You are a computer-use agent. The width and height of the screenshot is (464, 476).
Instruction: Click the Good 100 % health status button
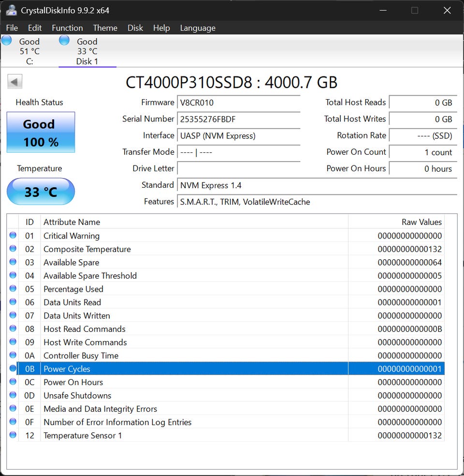41,133
